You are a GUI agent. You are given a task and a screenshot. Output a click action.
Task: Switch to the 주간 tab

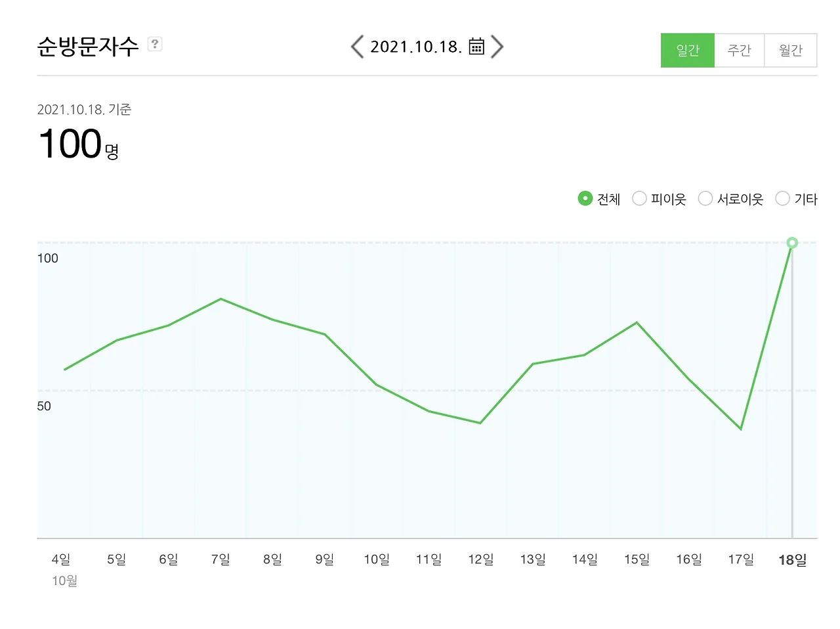pos(739,51)
